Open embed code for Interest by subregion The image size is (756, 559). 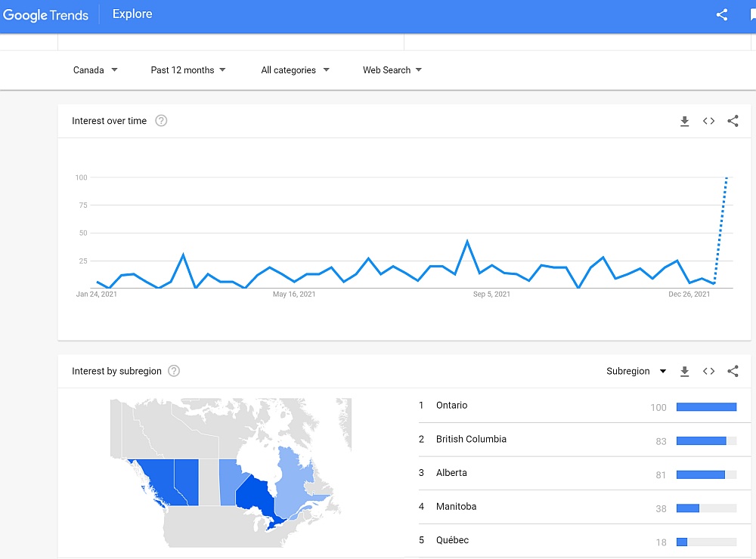tap(708, 371)
